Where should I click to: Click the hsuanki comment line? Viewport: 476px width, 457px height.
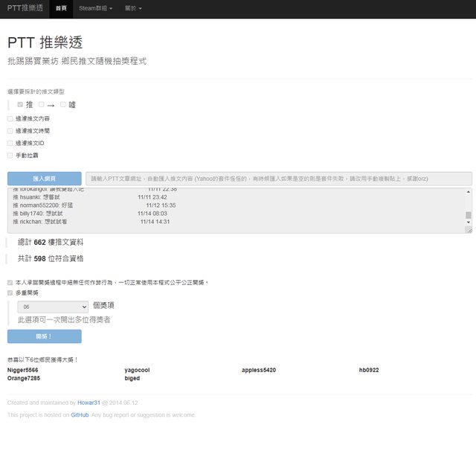[x=90, y=197]
